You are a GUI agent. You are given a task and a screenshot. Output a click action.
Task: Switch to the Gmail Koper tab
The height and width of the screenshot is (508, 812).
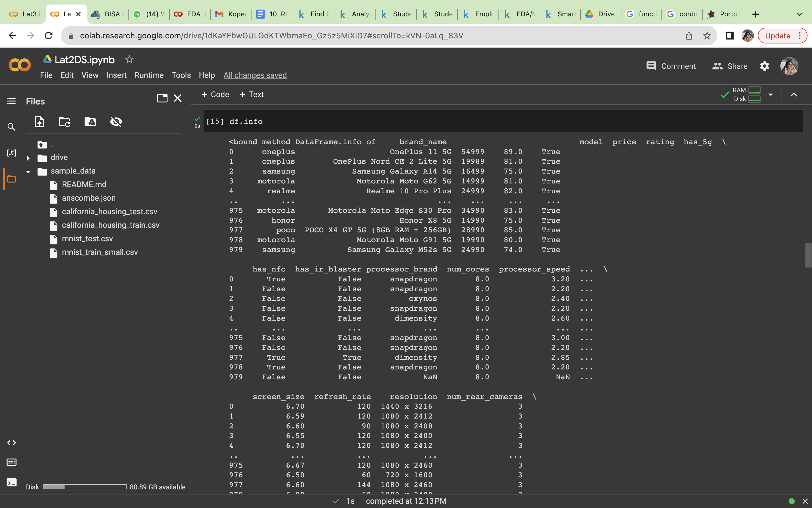(231, 14)
